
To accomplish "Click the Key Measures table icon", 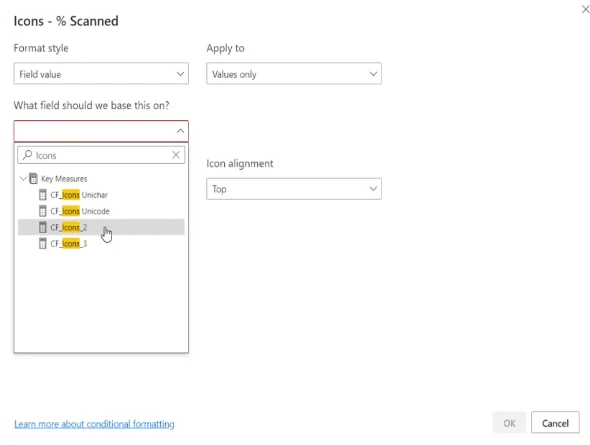I will tap(33, 178).
